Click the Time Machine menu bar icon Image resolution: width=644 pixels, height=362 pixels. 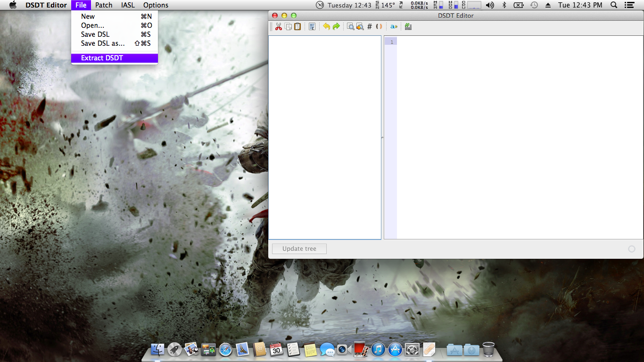click(x=534, y=5)
